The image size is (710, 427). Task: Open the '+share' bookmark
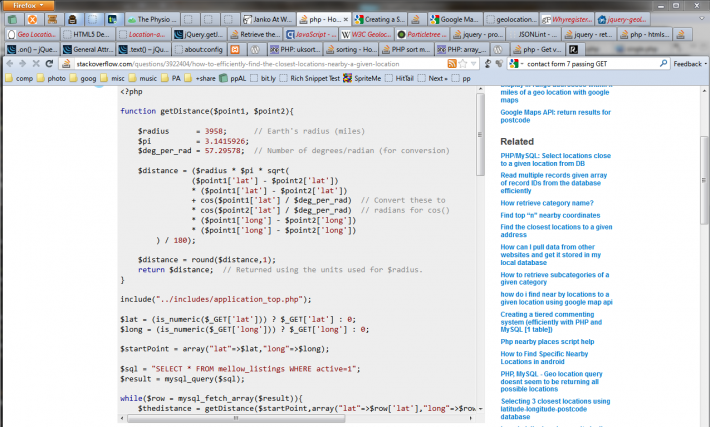[x=200, y=78]
